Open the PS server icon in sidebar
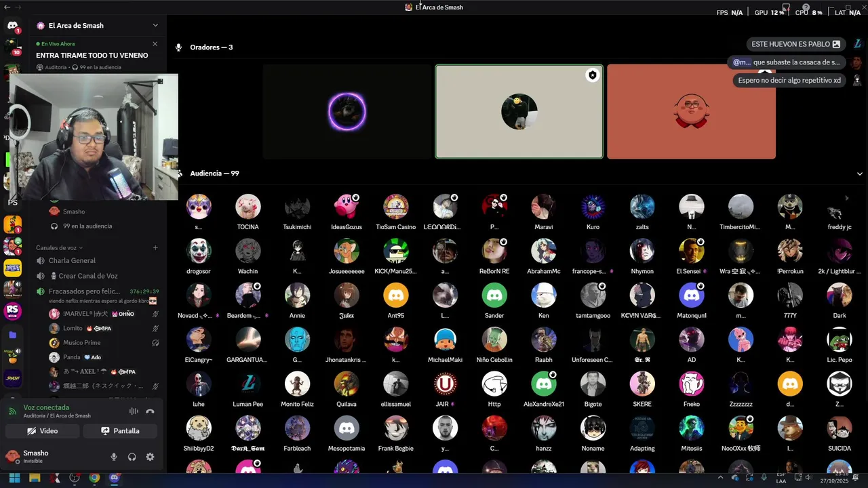The image size is (868, 488). [12, 202]
